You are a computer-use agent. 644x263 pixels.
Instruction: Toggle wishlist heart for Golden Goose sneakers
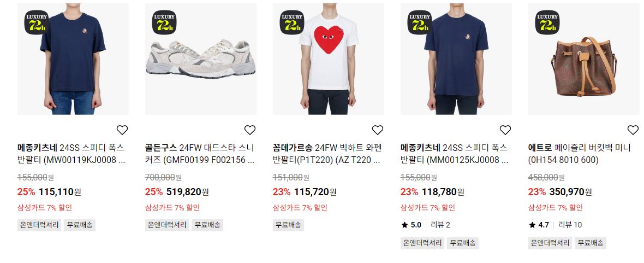[x=250, y=130]
